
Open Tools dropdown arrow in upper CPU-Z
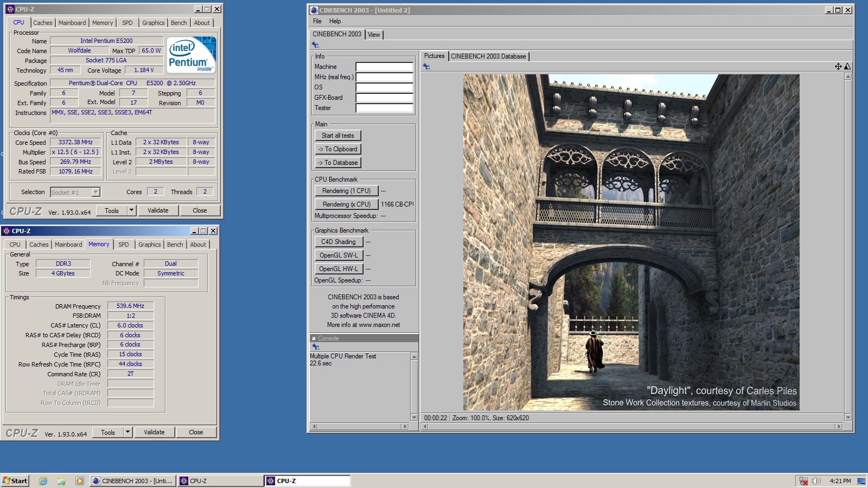[x=131, y=210]
